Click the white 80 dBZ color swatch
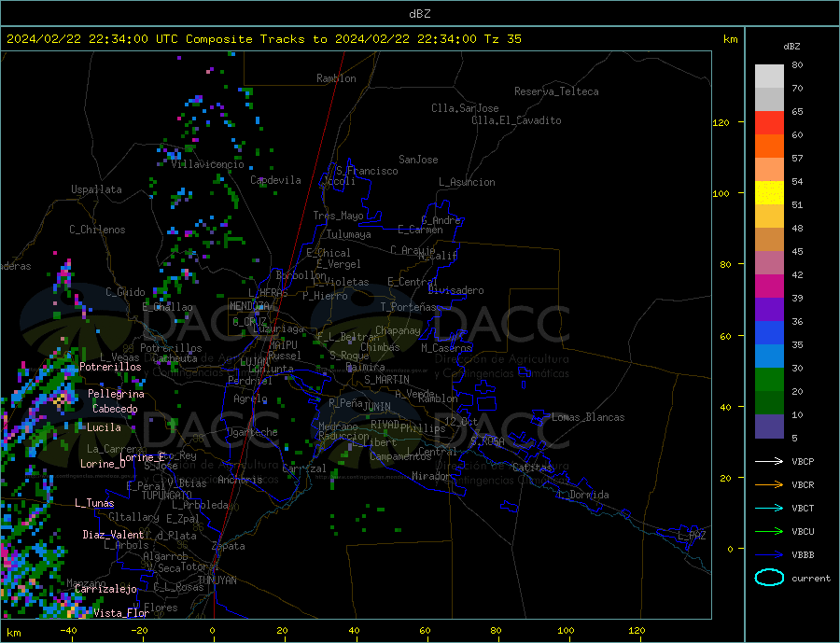The height and width of the screenshot is (643, 840). (x=769, y=77)
